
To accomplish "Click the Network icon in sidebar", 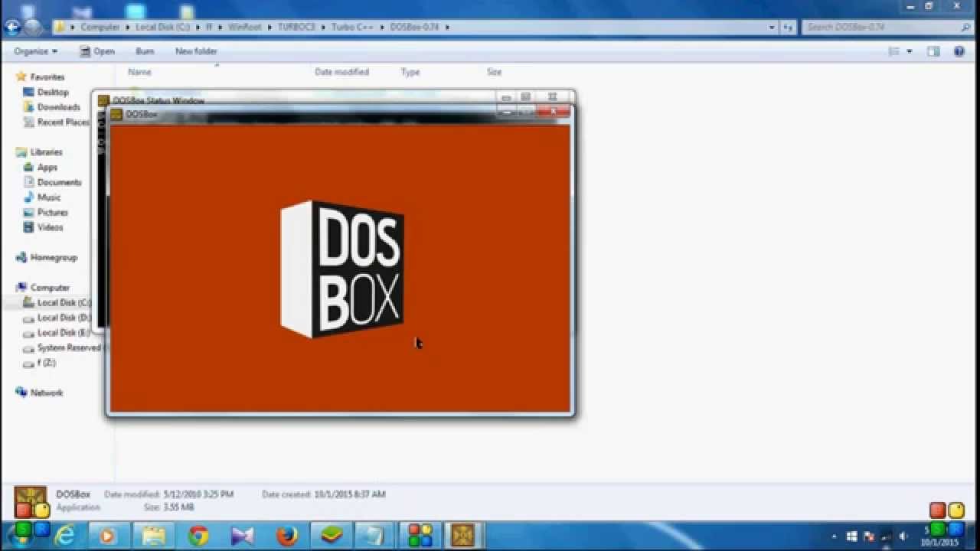I will [x=21, y=393].
